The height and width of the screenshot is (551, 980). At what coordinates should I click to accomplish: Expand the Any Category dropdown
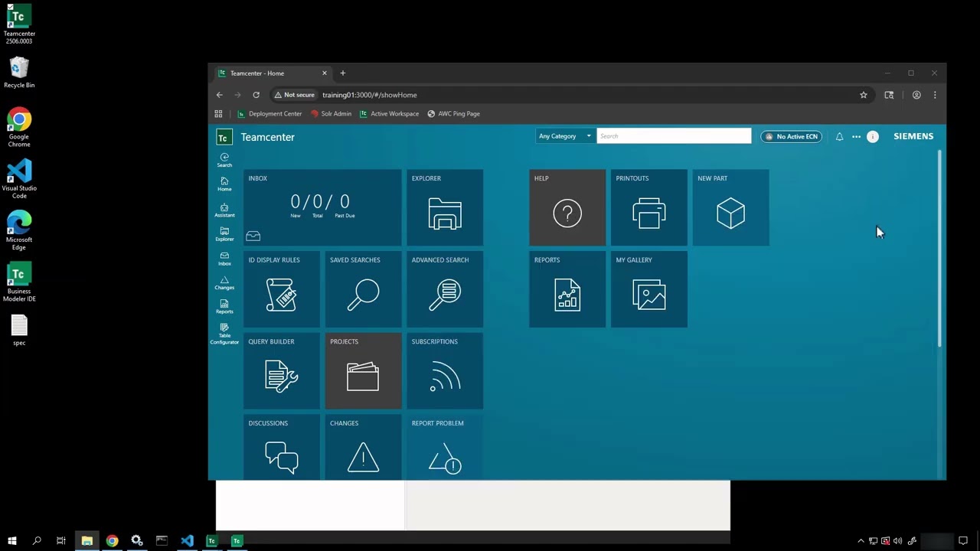565,136
